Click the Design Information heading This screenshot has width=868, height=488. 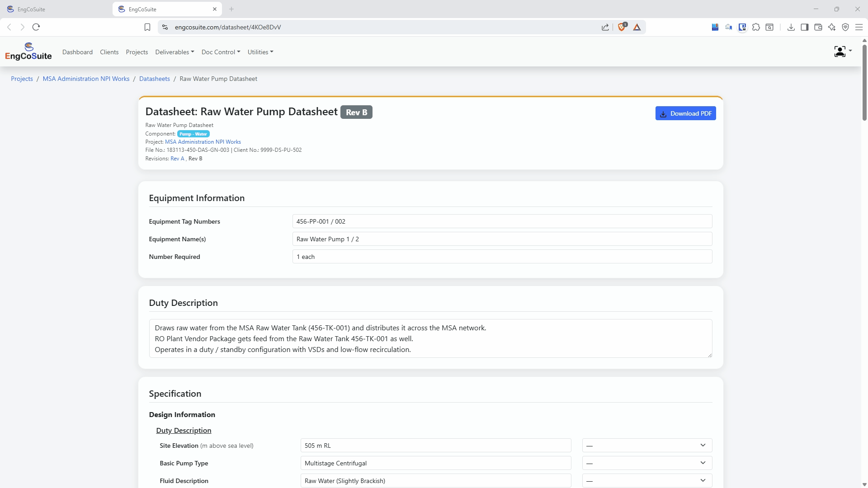point(182,415)
